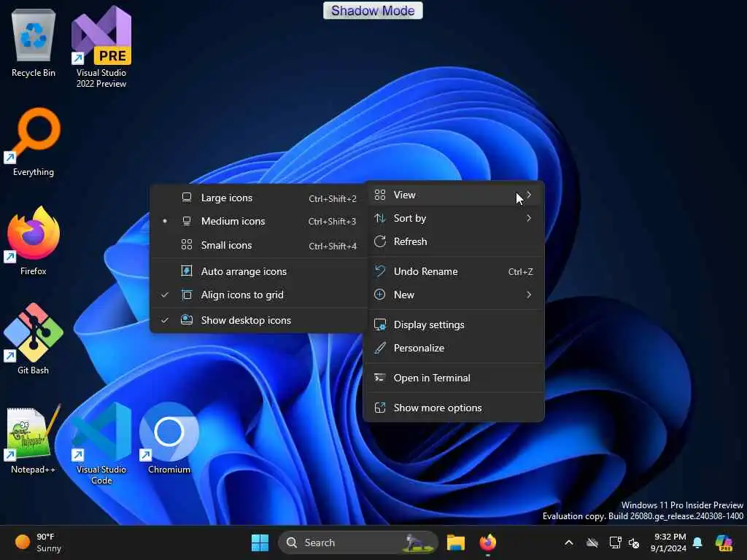Toggle Show desktop icons
Image resolution: width=747 pixels, height=560 pixels.
click(x=259, y=321)
